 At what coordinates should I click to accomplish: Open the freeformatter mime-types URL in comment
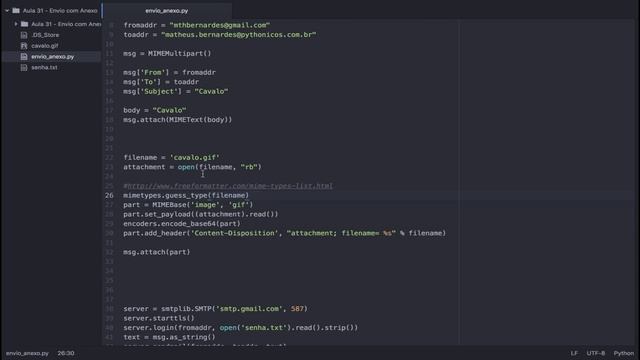tap(230, 186)
